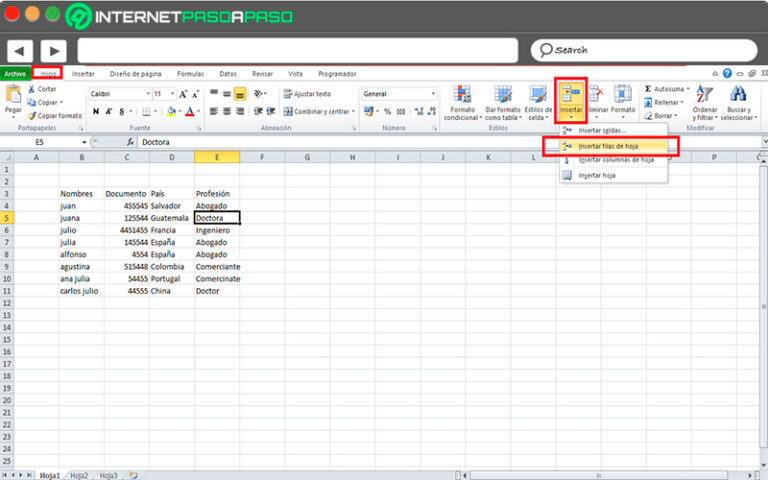Click the Cortar scissors icon
This screenshot has height=480, width=768.
click(x=32, y=90)
